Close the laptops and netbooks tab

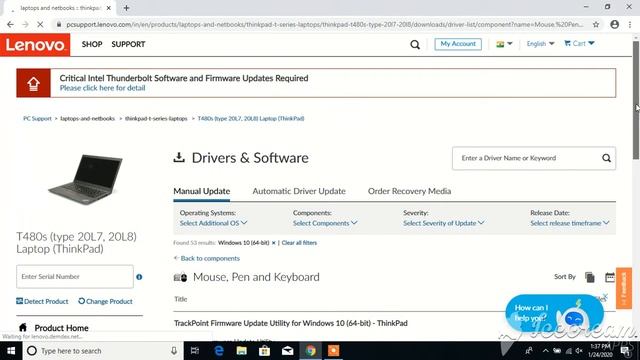click(109, 8)
